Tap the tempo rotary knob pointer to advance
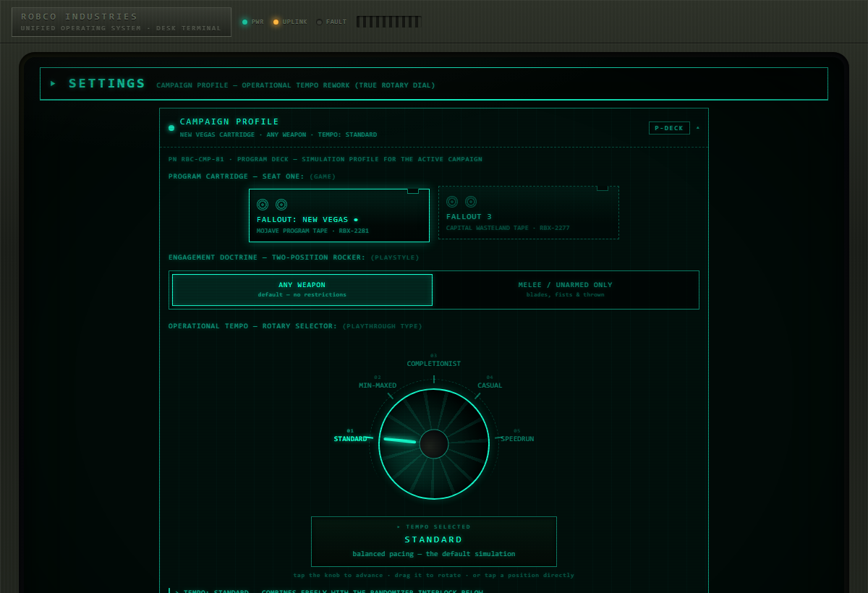 (x=400, y=440)
